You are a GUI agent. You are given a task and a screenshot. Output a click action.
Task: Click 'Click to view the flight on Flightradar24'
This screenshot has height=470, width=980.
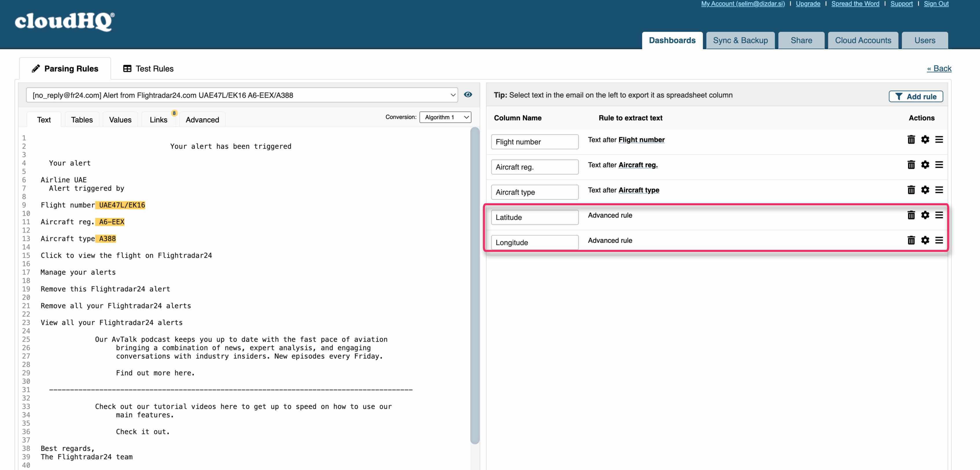(126, 255)
